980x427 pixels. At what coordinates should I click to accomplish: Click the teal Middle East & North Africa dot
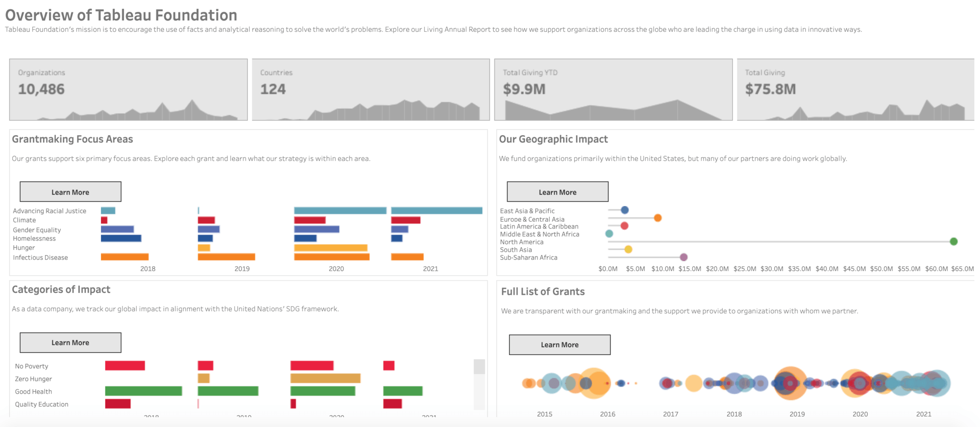click(x=609, y=234)
